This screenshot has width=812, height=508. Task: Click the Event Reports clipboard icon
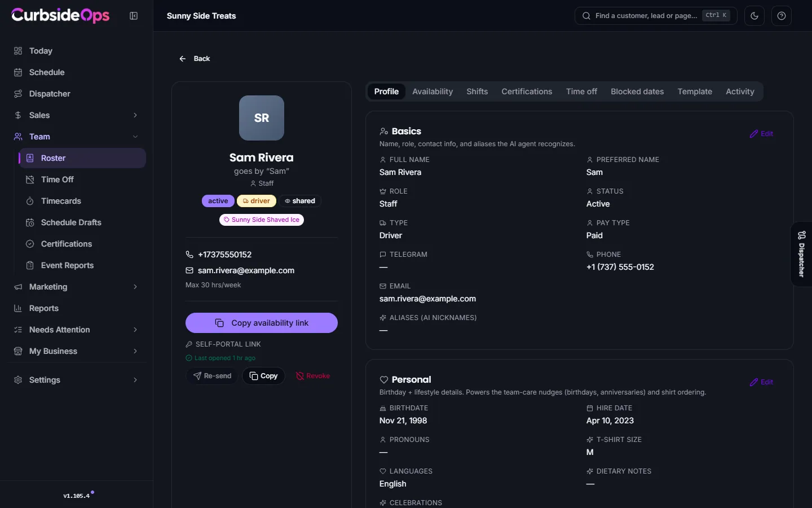(x=30, y=265)
